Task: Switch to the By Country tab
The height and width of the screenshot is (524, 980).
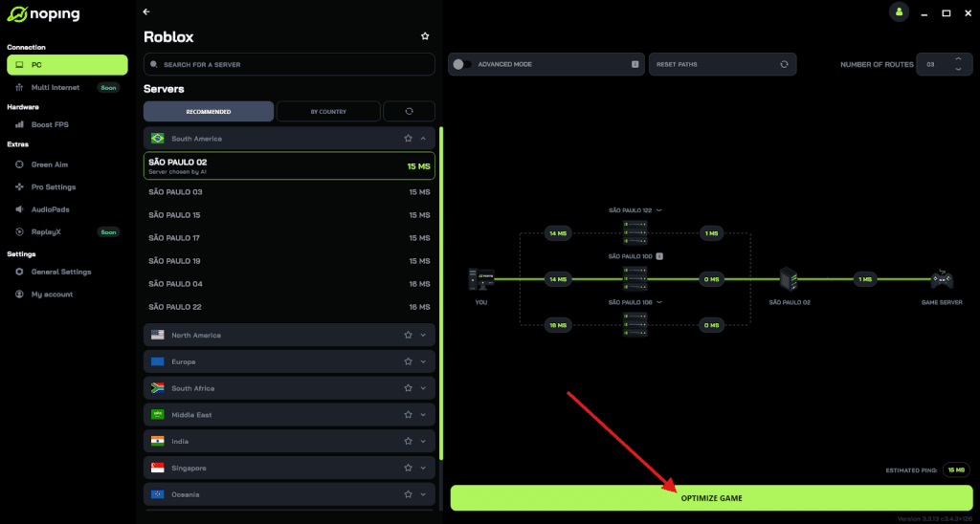Action: [328, 111]
